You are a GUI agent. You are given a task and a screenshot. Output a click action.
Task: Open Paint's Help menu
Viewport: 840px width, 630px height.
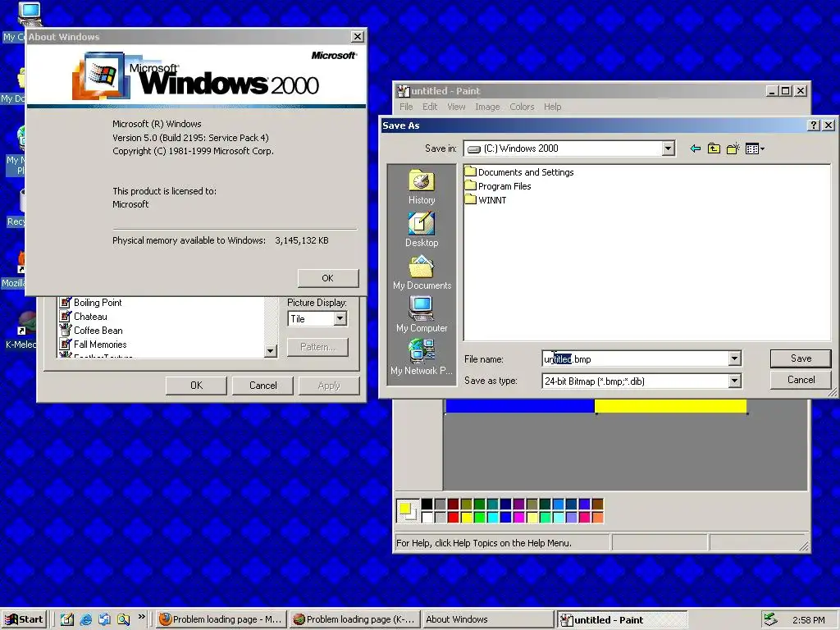coord(552,107)
